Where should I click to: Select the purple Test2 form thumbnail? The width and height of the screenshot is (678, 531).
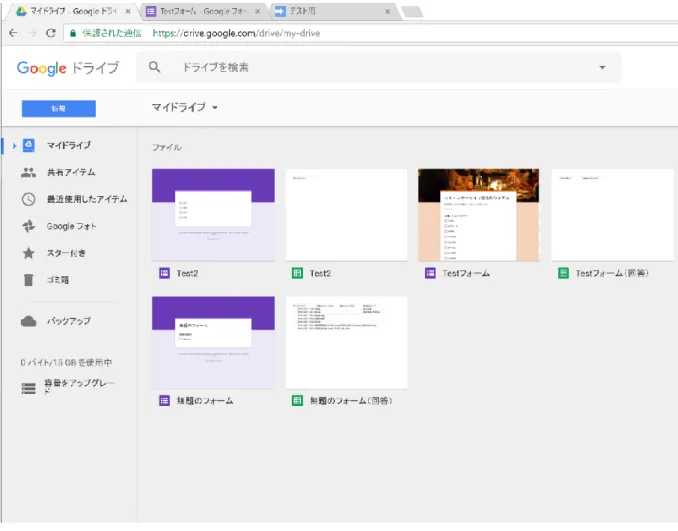(x=213, y=214)
